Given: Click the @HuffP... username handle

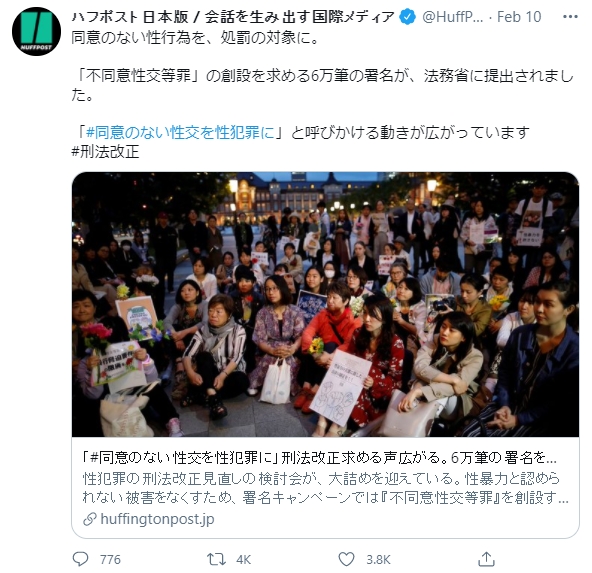Looking at the screenshot, I should pyautogui.click(x=452, y=17).
